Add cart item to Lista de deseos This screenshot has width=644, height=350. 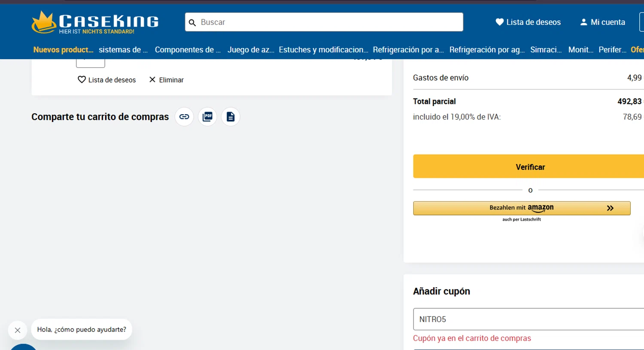click(106, 80)
